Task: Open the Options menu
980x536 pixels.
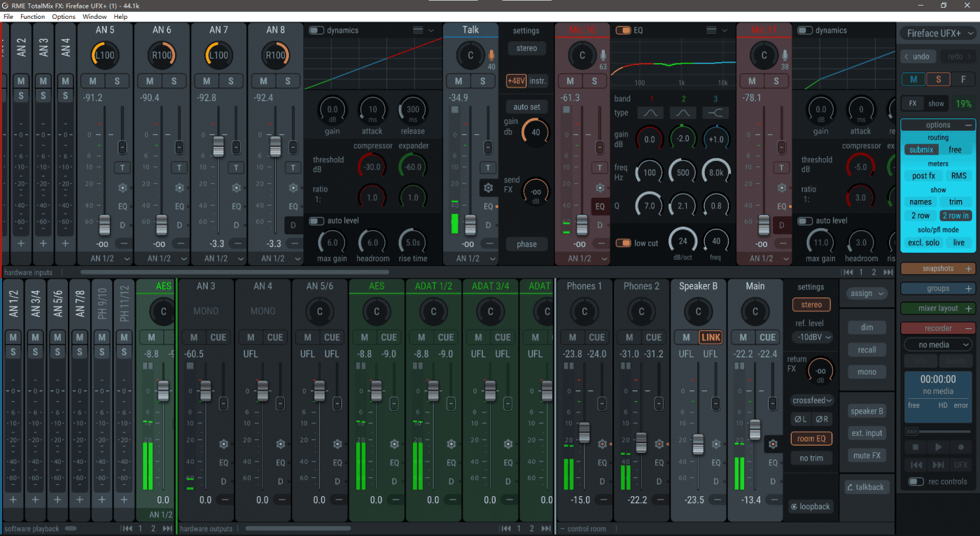Action: click(x=64, y=16)
